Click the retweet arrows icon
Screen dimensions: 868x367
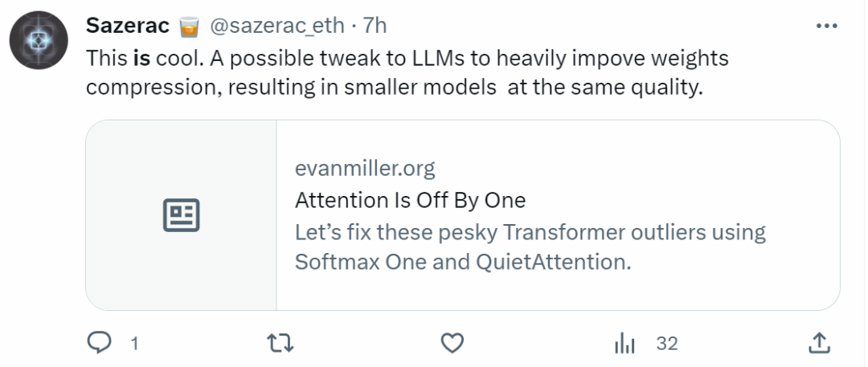[x=280, y=344]
